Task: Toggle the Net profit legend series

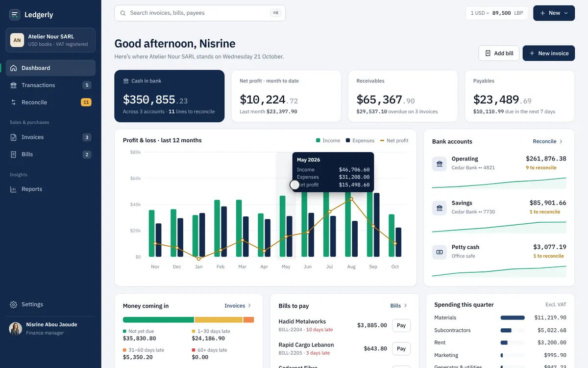Action: pos(394,141)
